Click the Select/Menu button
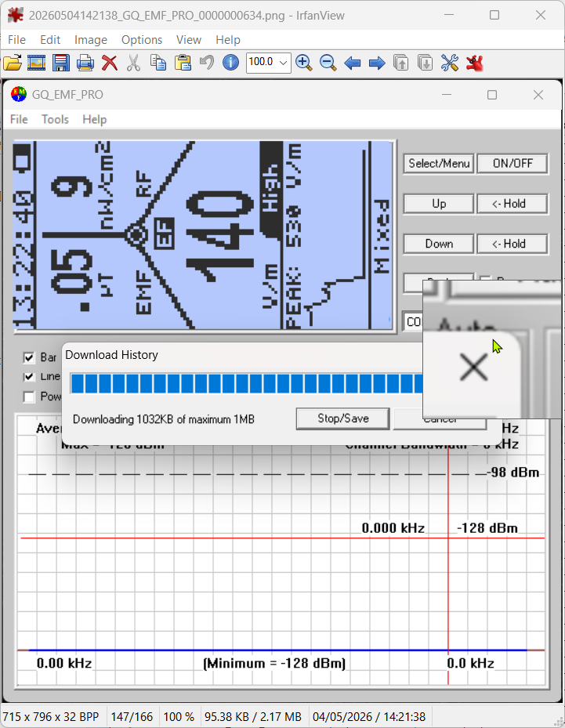 (x=439, y=164)
